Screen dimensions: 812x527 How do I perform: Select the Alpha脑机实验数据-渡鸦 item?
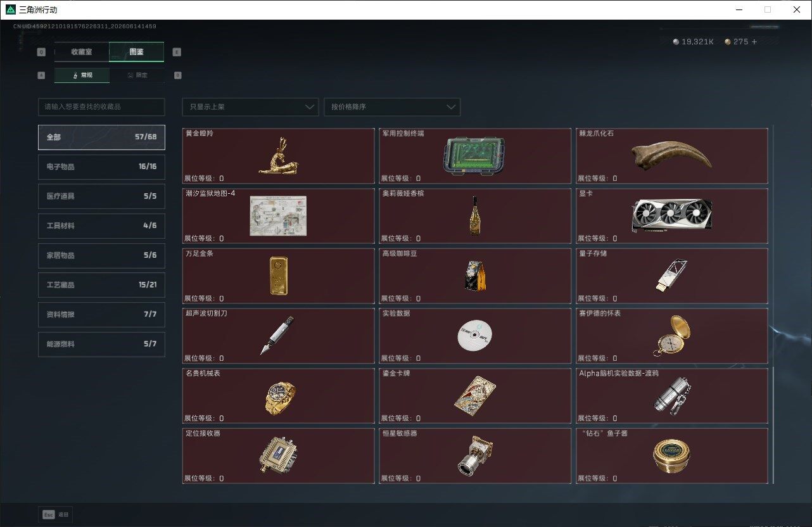tap(672, 396)
